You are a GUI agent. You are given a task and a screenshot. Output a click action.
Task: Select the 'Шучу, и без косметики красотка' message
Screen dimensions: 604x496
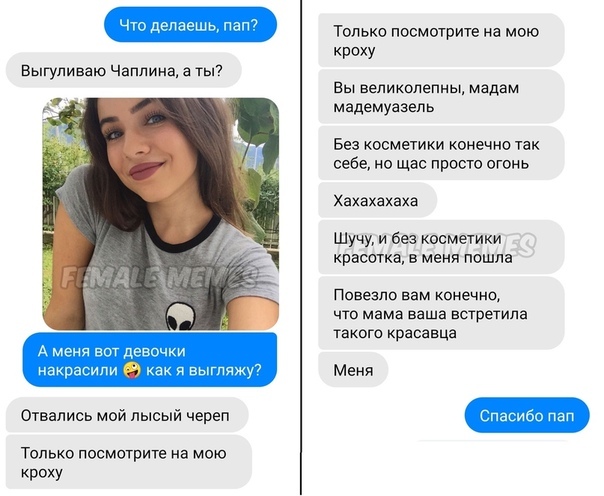click(441, 247)
